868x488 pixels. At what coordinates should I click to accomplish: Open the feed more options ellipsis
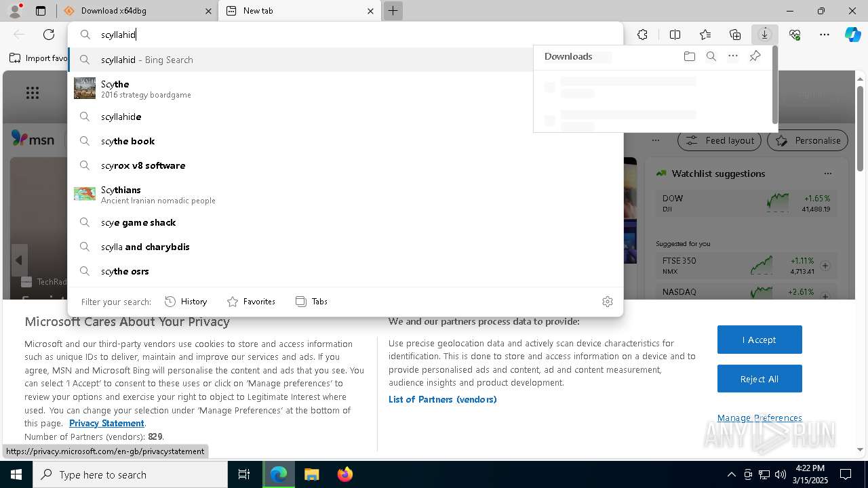click(x=656, y=140)
